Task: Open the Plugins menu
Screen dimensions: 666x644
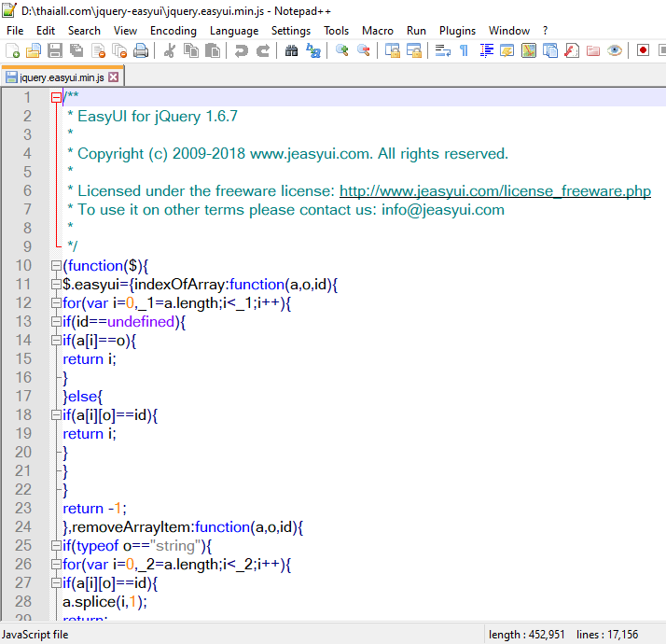Action: 457,30
